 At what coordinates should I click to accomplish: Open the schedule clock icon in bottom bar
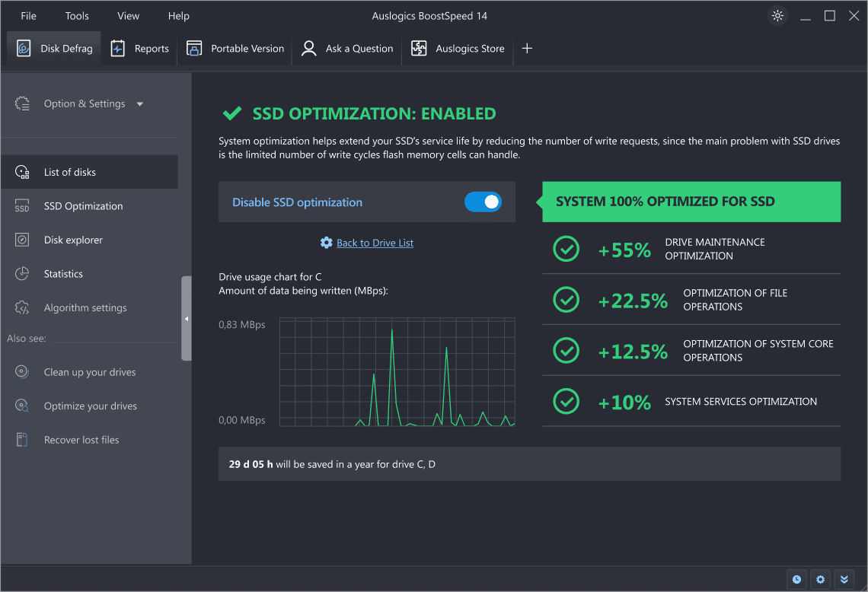click(x=796, y=579)
